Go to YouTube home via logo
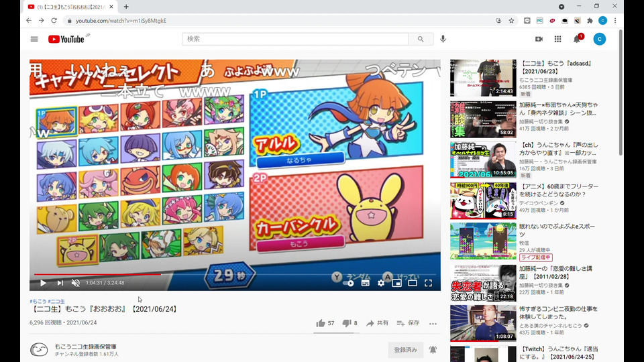Image resolution: width=644 pixels, height=362 pixels. tap(66, 39)
